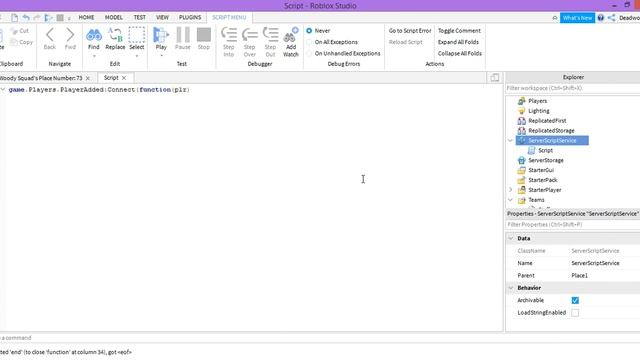Screen dimensions: 640x360
Task: Collapse the Data properties section
Action: pyautogui.click(x=511, y=238)
